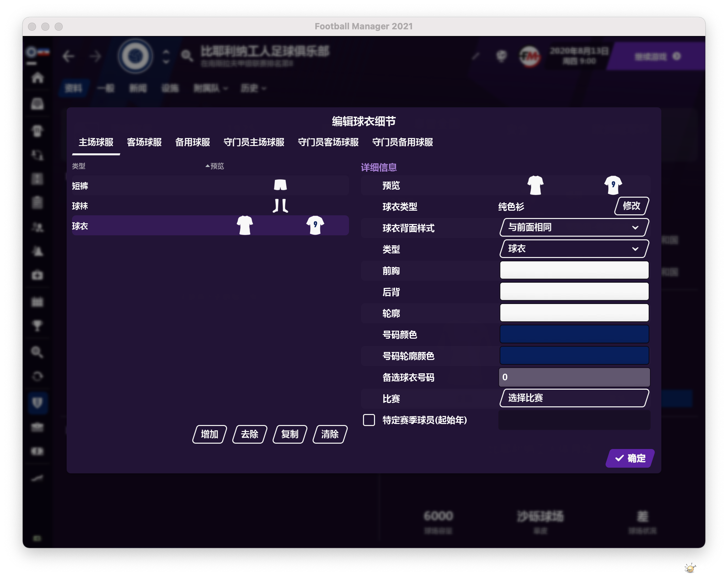Viewport: 728px width, 576px height.
Task: Click back shirt number 9 icon in 球衣 row
Action: (x=315, y=225)
